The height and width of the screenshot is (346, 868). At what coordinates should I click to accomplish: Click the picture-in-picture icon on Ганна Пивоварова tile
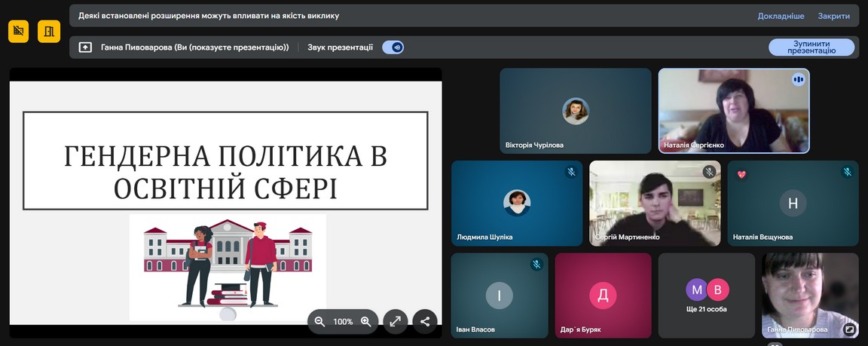pyautogui.click(x=850, y=329)
